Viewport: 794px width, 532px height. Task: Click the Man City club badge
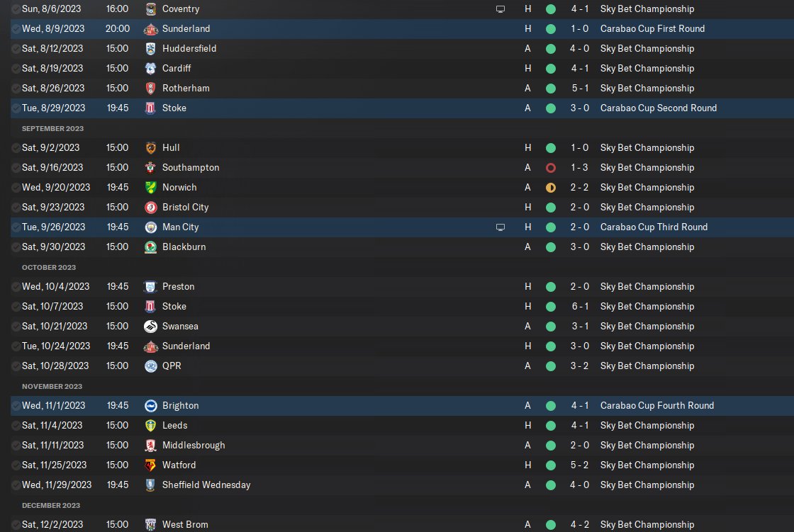tap(150, 227)
